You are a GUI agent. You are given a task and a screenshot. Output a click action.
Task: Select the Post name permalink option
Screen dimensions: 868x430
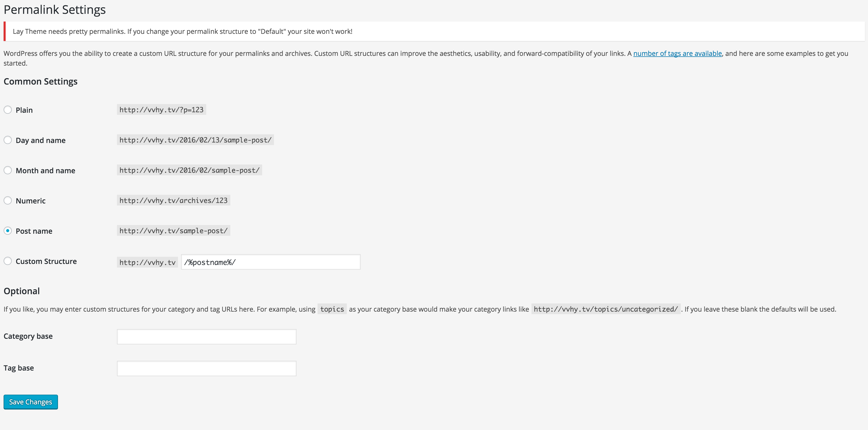[x=8, y=231]
